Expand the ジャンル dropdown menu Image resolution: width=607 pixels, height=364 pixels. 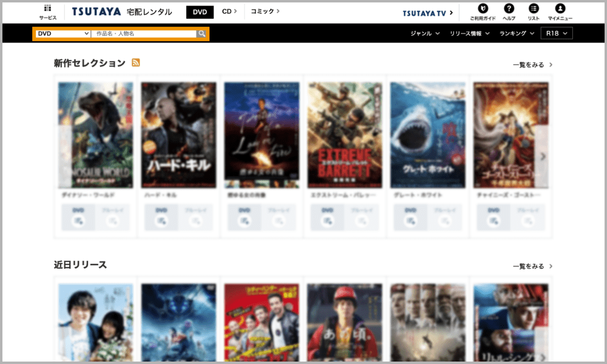pos(425,33)
